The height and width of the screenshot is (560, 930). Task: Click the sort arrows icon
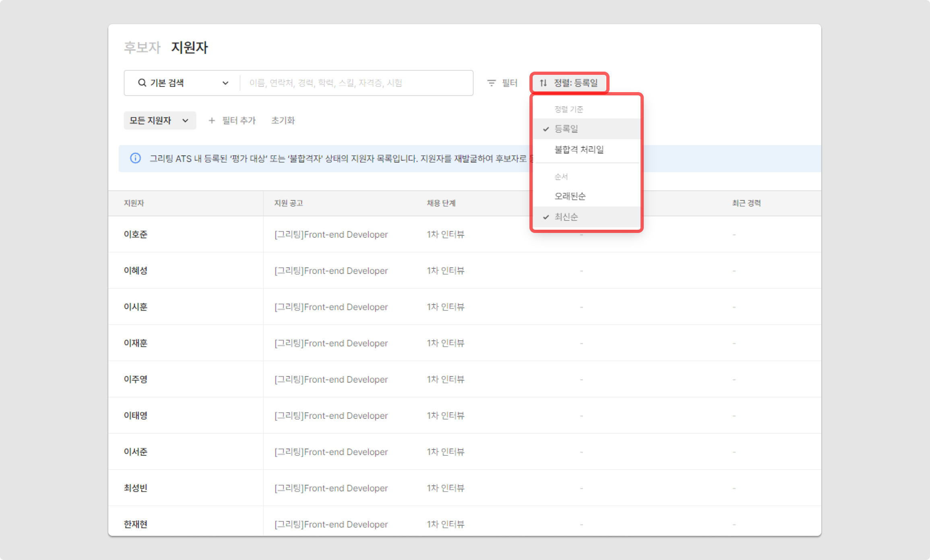[543, 83]
